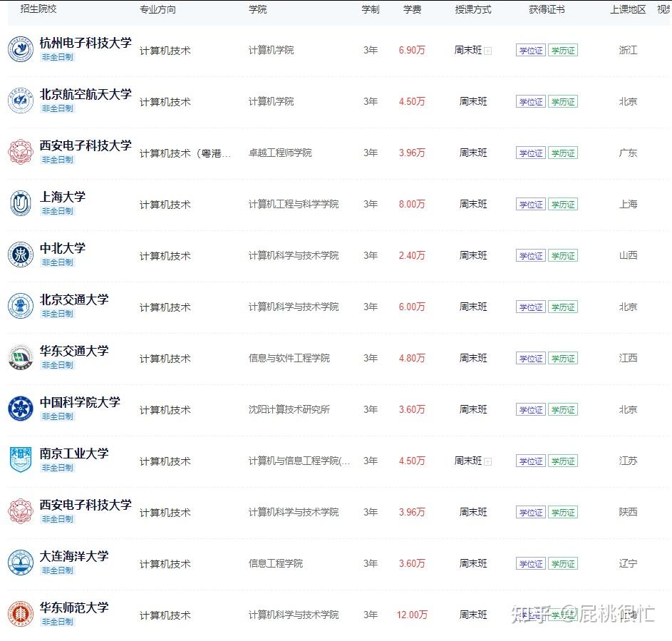
Task: Click the 2.40万 tuition value
Action: tap(412, 255)
